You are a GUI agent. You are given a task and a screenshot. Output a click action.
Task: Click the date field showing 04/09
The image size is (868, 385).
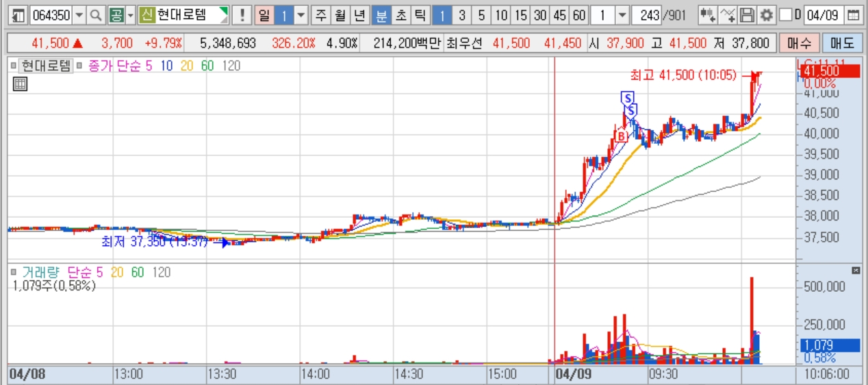pos(824,14)
